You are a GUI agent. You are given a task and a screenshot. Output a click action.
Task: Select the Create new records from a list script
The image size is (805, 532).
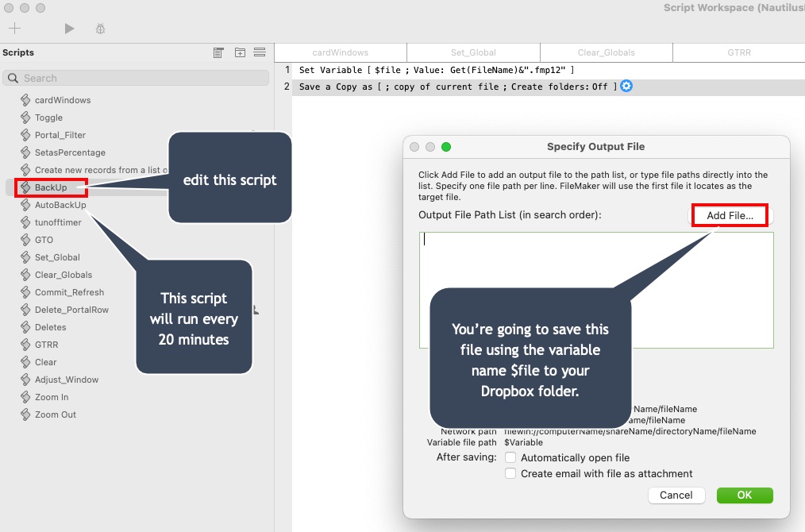(101, 170)
